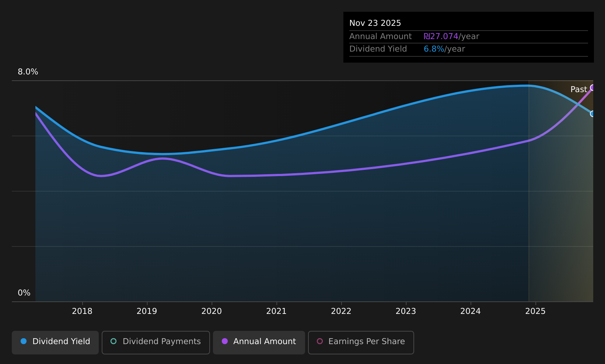Screen dimensions: 605x364
Task: Click the 0% y-axis label
Action: tap(24, 293)
